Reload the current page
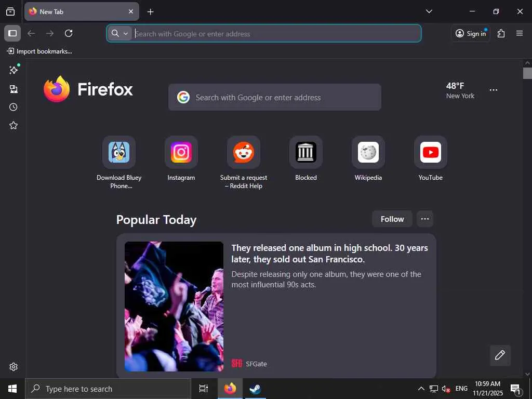532x399 pixels. [69, 33]
